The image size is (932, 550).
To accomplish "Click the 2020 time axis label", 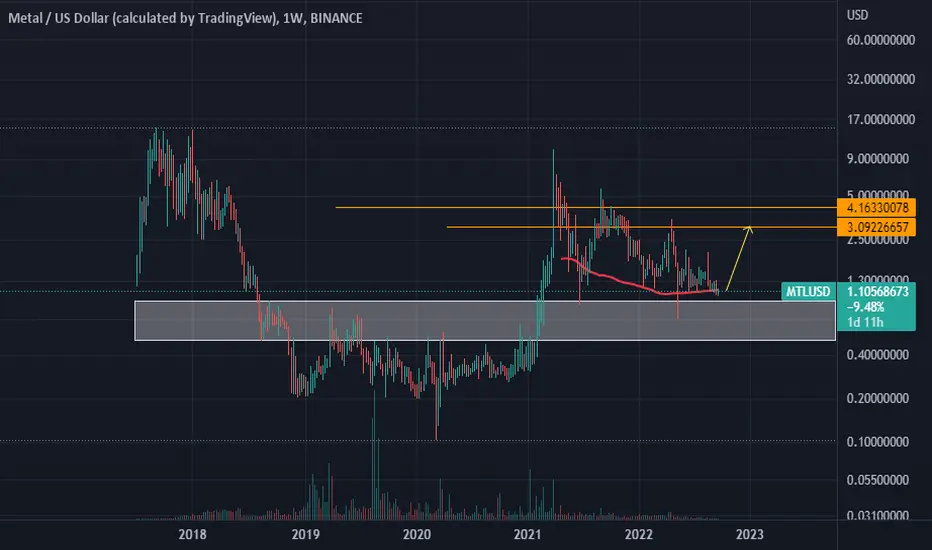I will 417,535.
